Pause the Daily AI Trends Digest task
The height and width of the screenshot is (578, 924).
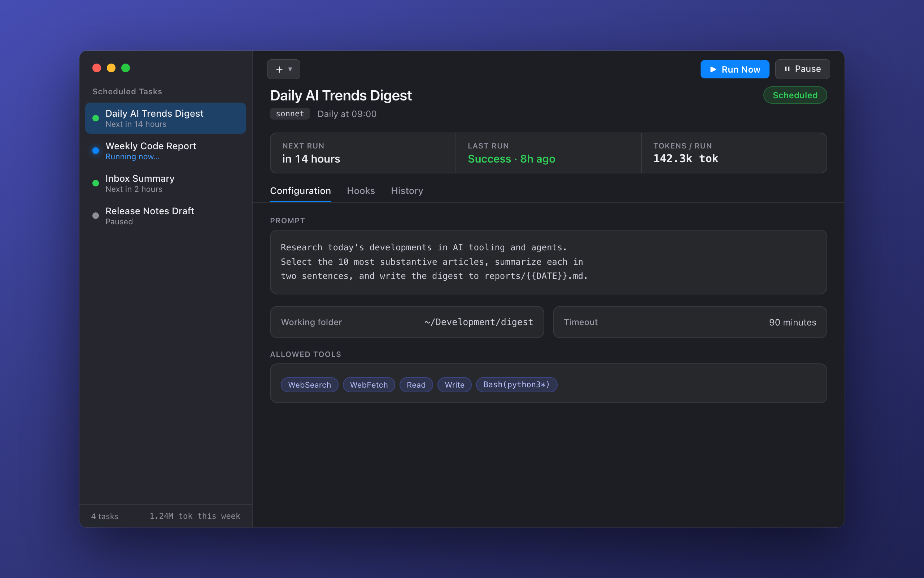click(x=802, y=69)
